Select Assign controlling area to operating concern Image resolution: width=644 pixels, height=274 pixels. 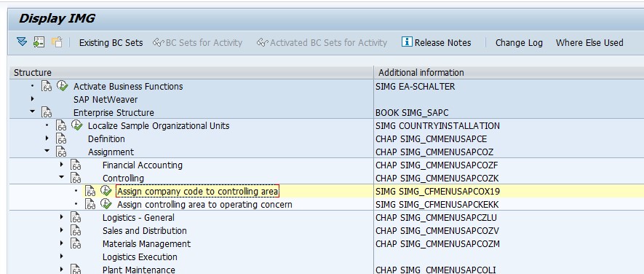(x=205, y=205)
